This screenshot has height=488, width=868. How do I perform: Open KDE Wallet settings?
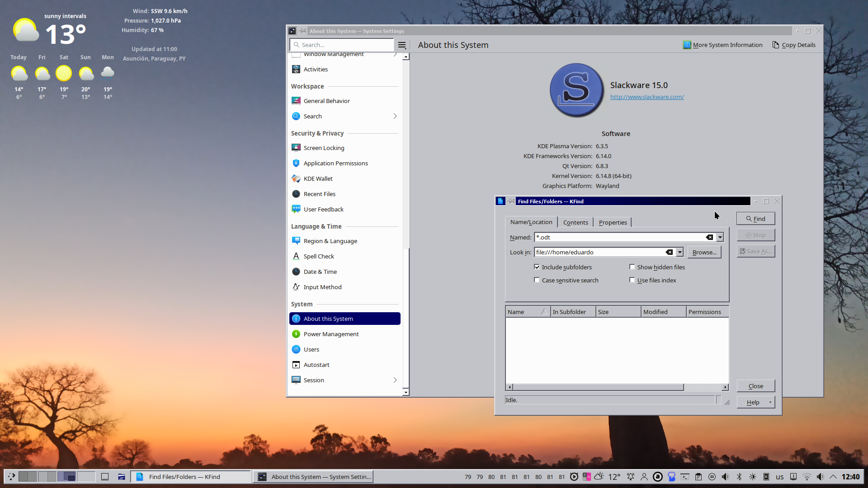coord(344,178)
